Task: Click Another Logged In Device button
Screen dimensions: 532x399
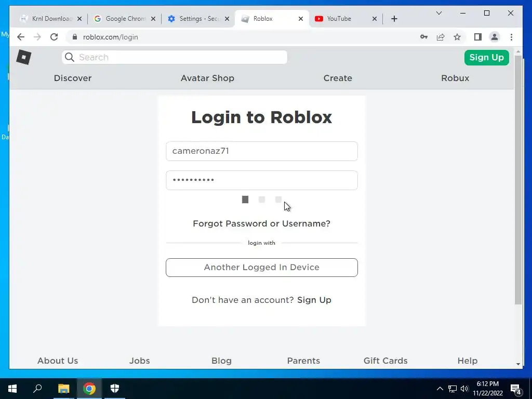Action: [262, 268]
